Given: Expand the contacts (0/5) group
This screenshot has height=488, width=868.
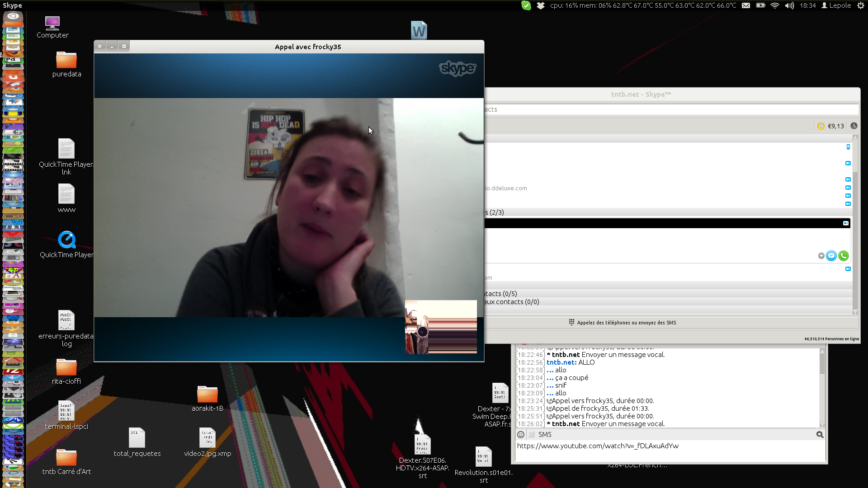Looking at the screenshot, I should click(500, 294).
